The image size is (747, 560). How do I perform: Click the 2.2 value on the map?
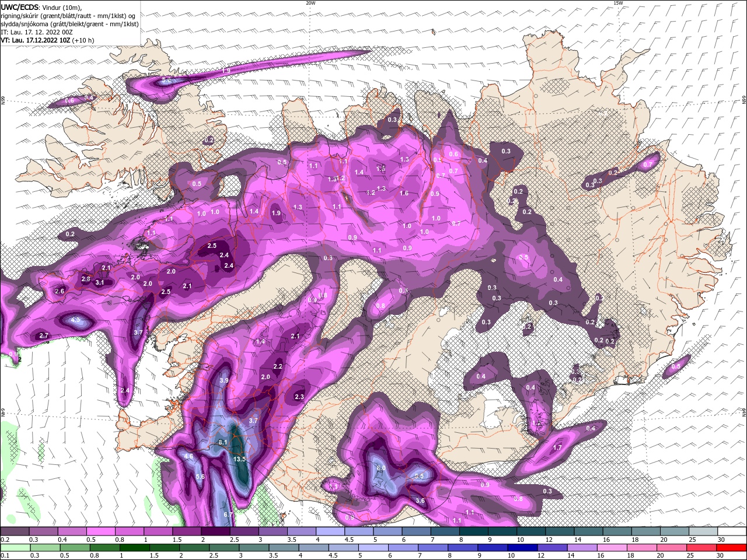(x=278, y=366)
